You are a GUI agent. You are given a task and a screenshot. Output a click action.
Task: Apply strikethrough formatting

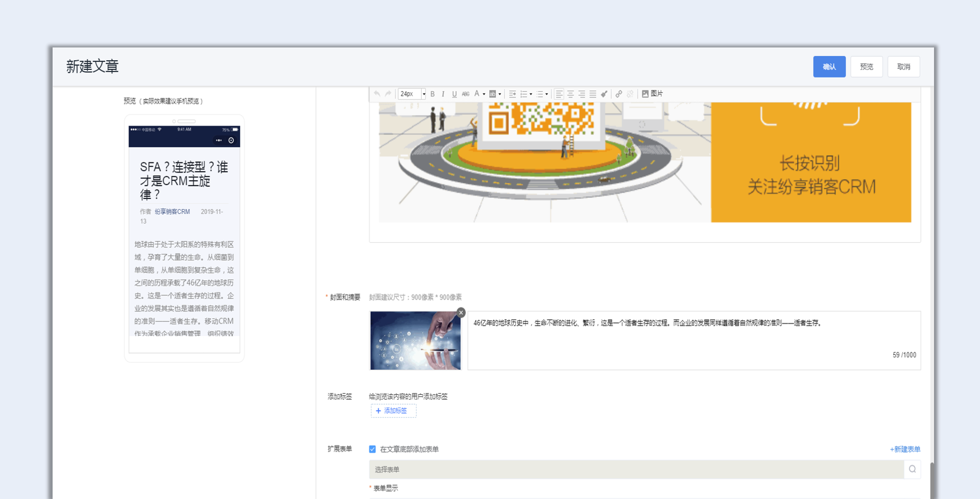coord(465,94)
